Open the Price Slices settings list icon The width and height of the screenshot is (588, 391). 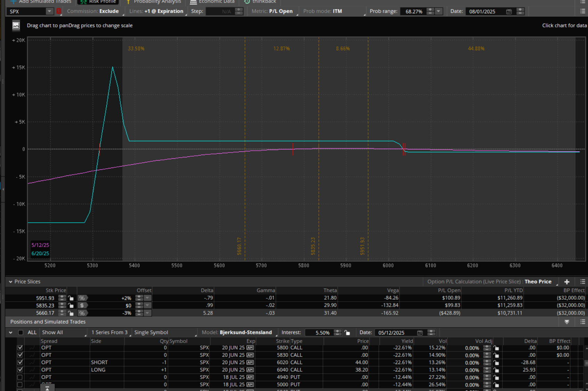coord(582,282)
